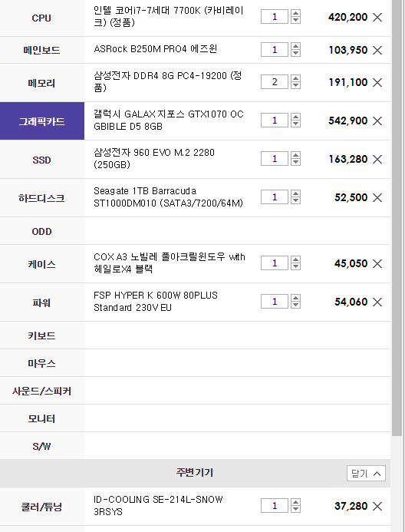Increase SSD quantity using up arrow

[x=295, y=155]
